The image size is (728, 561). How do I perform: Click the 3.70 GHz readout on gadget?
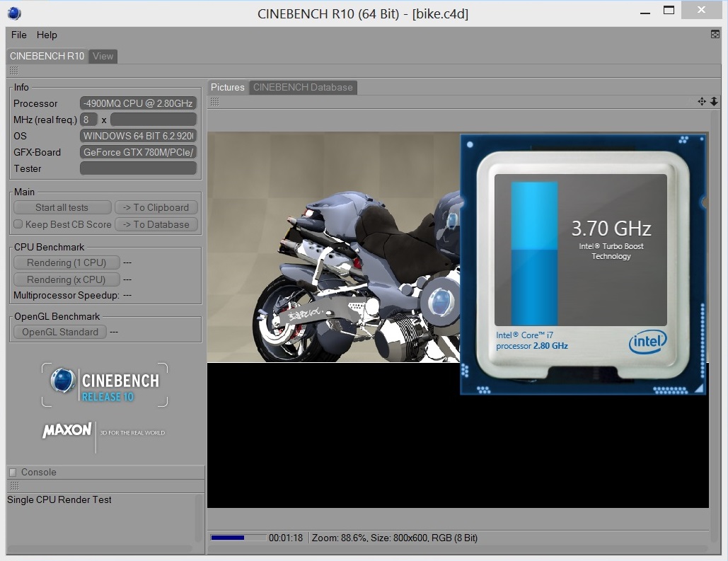point(611,229)
